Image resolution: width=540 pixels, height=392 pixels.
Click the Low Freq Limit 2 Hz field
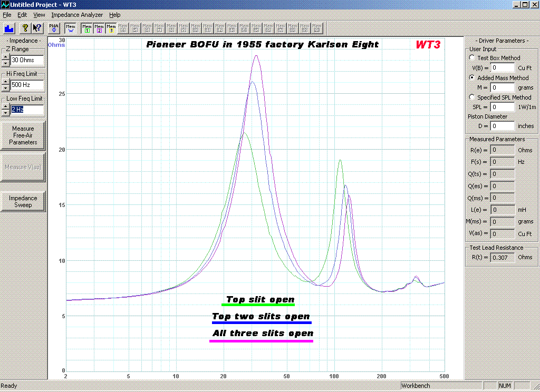(x=27, y=110)
